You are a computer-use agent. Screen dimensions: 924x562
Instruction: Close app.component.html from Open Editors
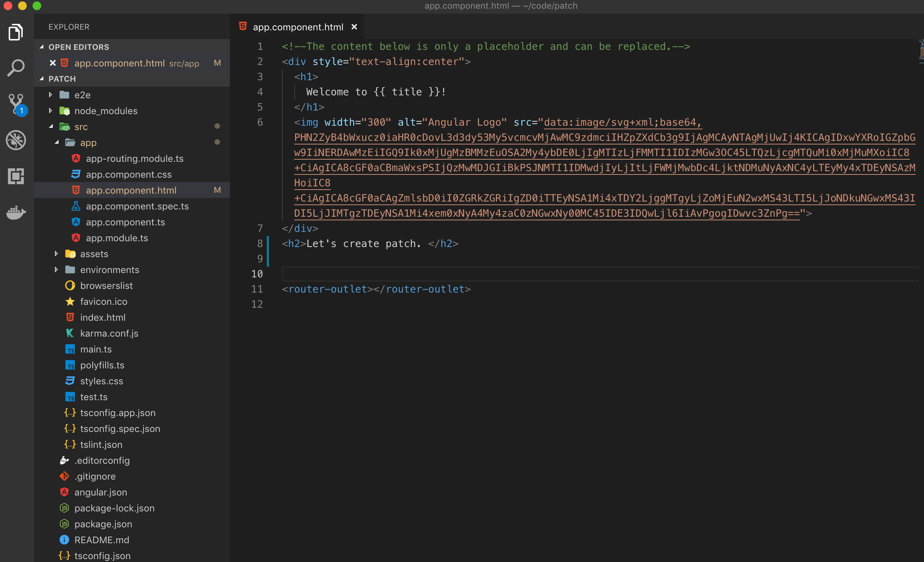52,63
